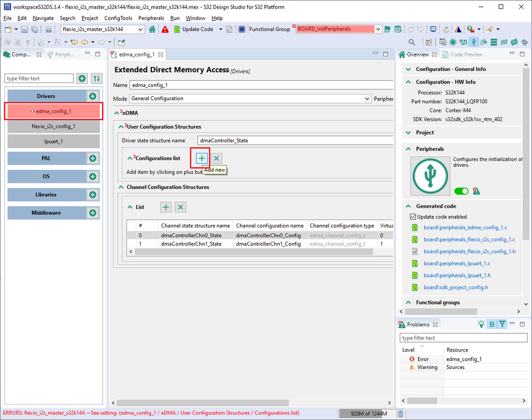Screen dimensions: 532x420
Task: Delete channel with List X button
Action: 181,207
